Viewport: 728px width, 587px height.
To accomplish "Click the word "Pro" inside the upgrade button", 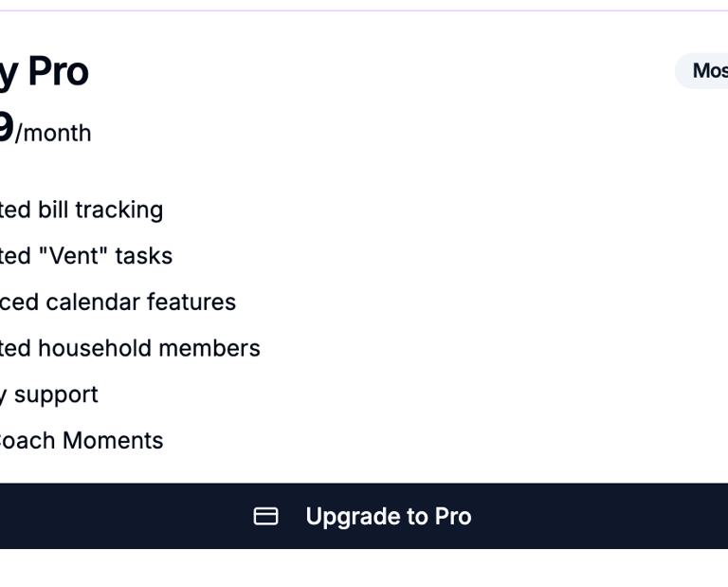I will [x=453, y=516].
